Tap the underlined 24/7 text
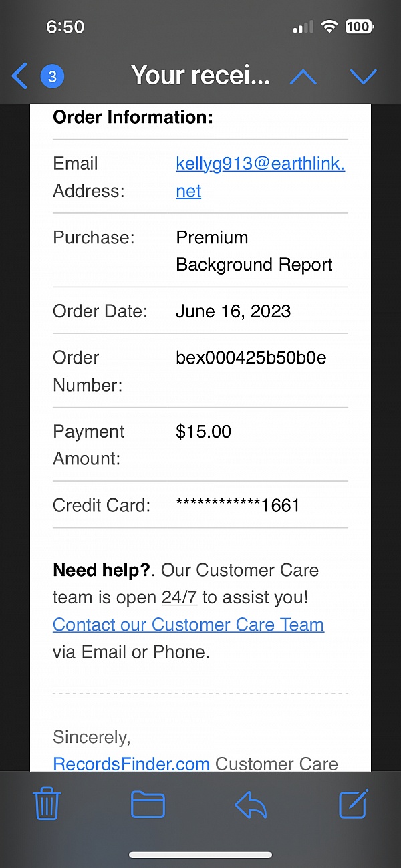This screenshot has width=401, height=868. pyautogui.click(x=179, y=597)
